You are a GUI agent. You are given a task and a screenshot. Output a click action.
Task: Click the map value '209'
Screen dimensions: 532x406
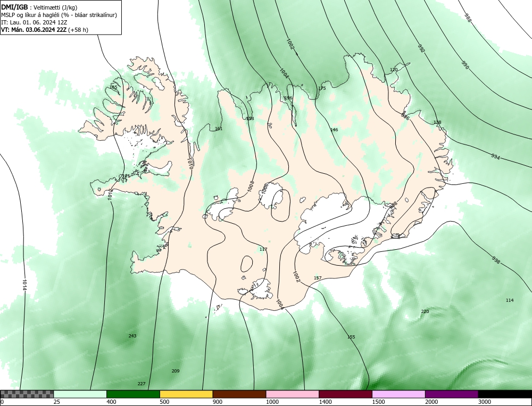[x=176, y=371]
